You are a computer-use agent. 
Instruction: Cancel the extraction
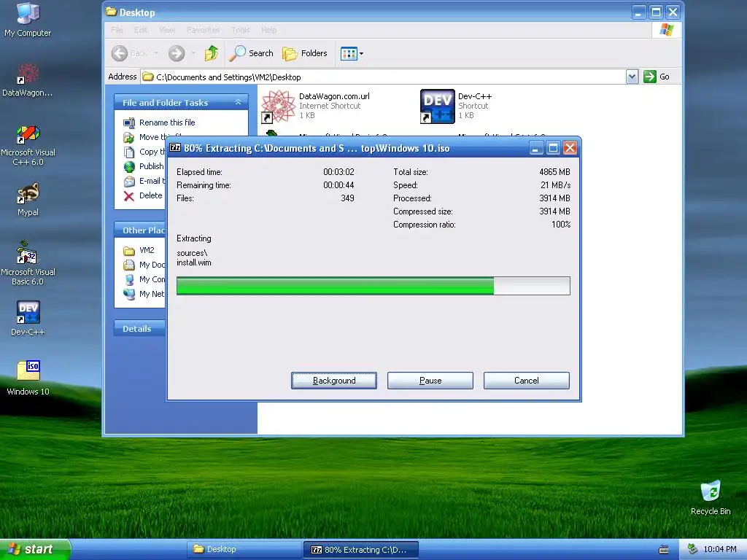pos(527,381)
